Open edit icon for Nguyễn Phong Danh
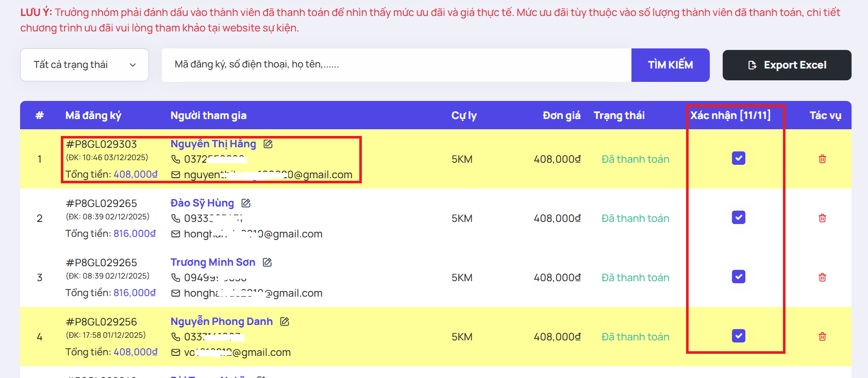 point(285,322)
